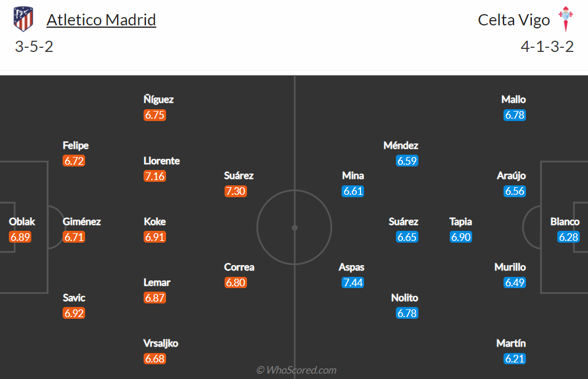This screenshot has height=379, width=588.
Task: Select player Mallo on the pitch
Action: tap(514, 99)
